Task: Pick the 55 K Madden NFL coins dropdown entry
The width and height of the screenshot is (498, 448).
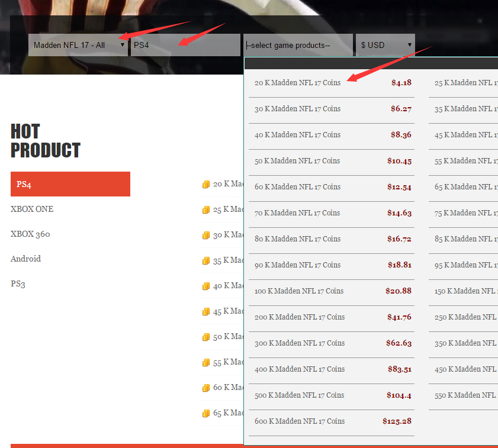Action: pyautogui.click(x=464, y=161)
